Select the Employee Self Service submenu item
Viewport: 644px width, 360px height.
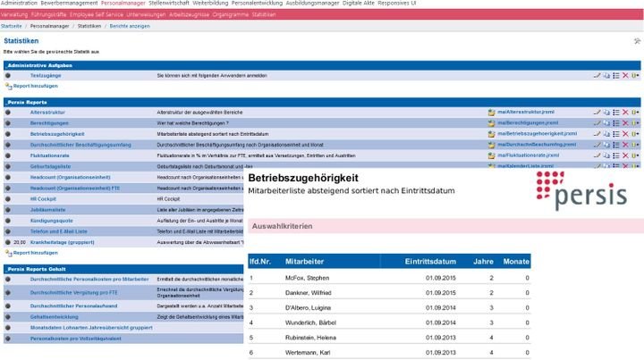pos(96,14)
